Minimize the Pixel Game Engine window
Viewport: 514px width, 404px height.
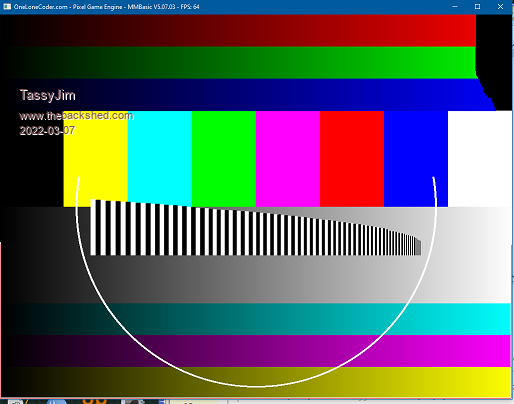455,7
